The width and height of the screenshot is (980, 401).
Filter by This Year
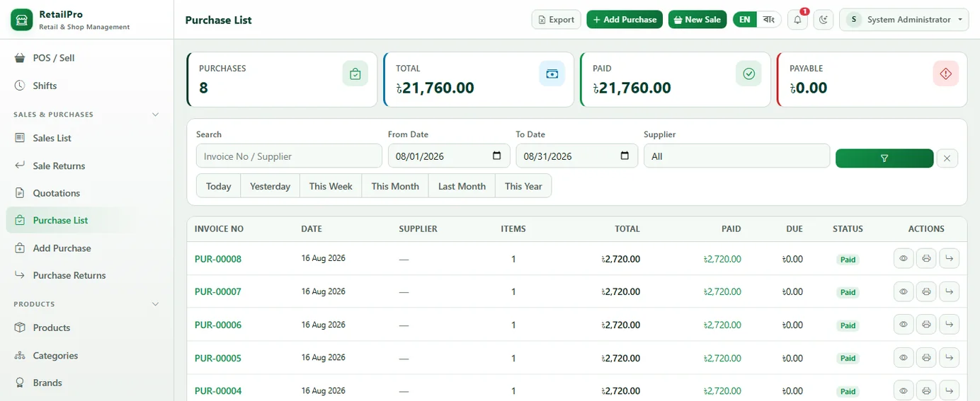[x=523, y=186]
